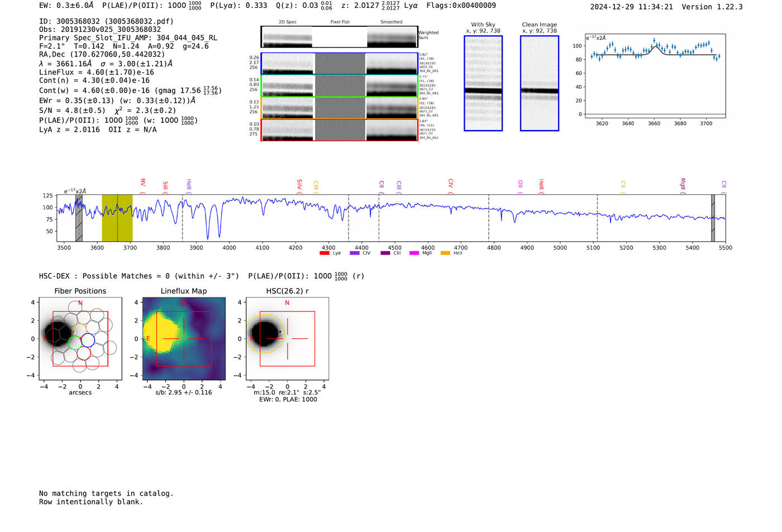The image size is (782, 532).
Task: Select the 'Flags:0x00400009' header text
Action: click(x=461, y=6)
